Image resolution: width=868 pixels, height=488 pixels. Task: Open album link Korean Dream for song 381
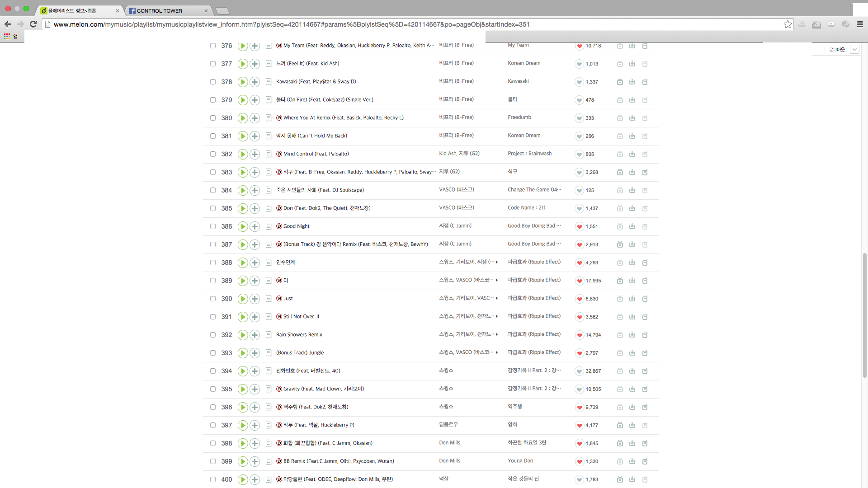524,136
